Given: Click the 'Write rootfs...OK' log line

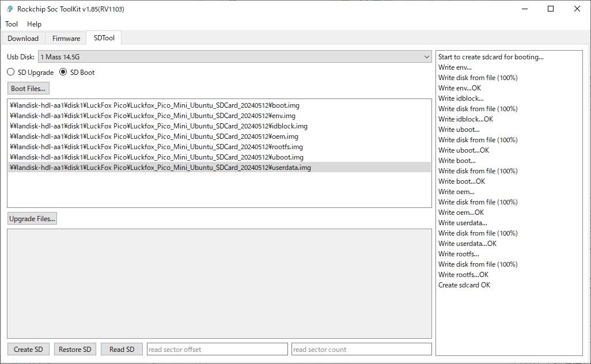Looking at the screenshot, I should coord(463,275).
